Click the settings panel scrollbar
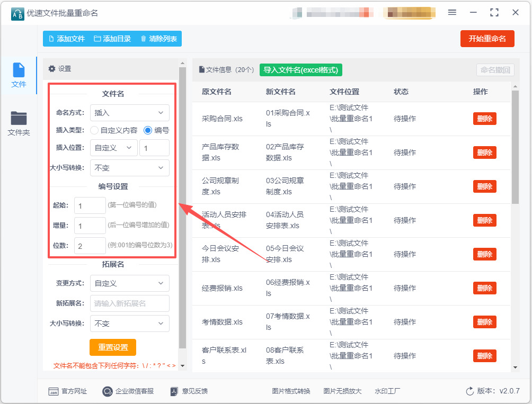This screenshot has height=404, width=532. pos(182,208)
